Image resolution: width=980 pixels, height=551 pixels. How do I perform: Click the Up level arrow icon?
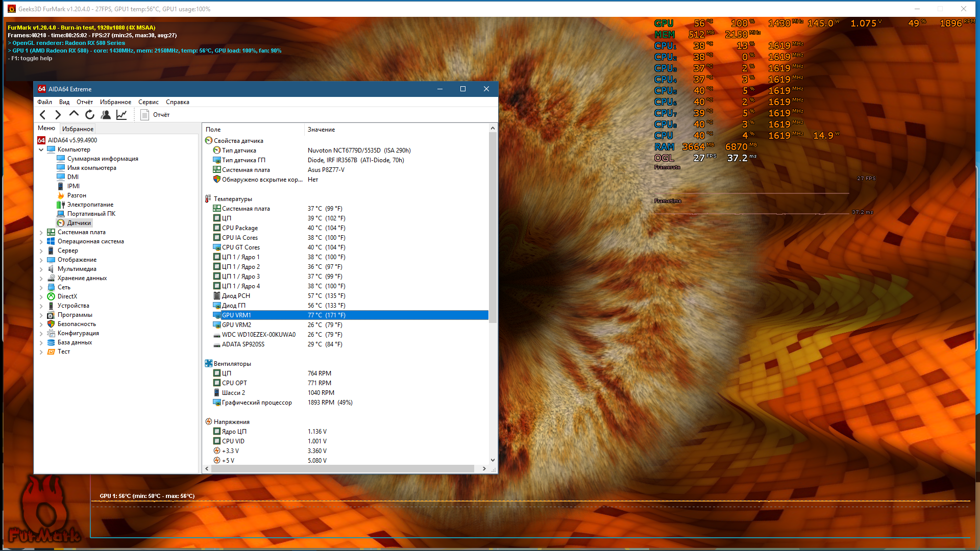(x=74, y=114)
